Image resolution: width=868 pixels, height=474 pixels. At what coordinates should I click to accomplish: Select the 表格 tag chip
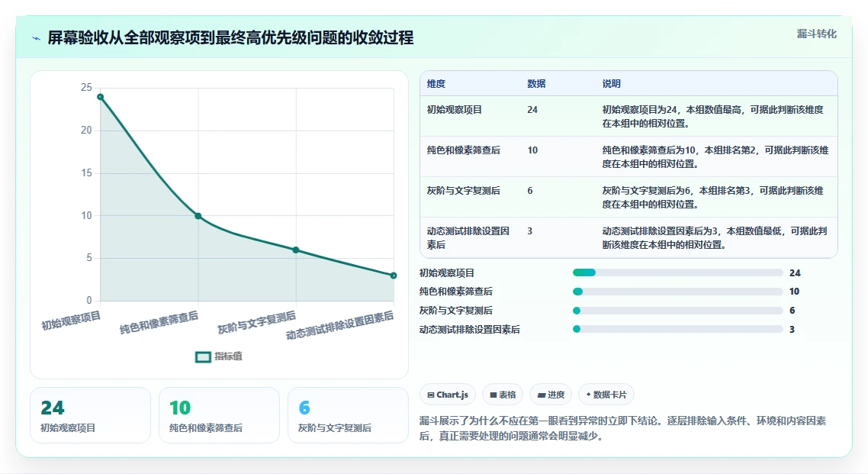(503, 395)
